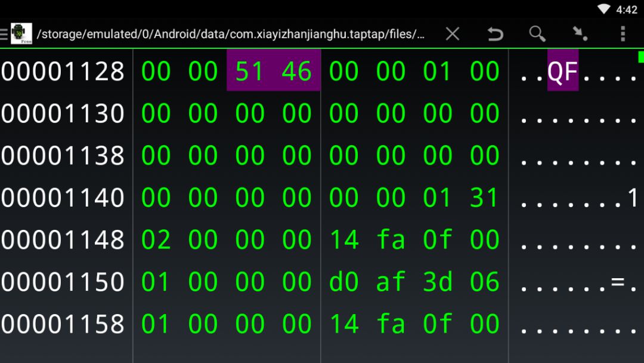
Task: Select byte 31 in row 00001140
Action: coord(485,197)
